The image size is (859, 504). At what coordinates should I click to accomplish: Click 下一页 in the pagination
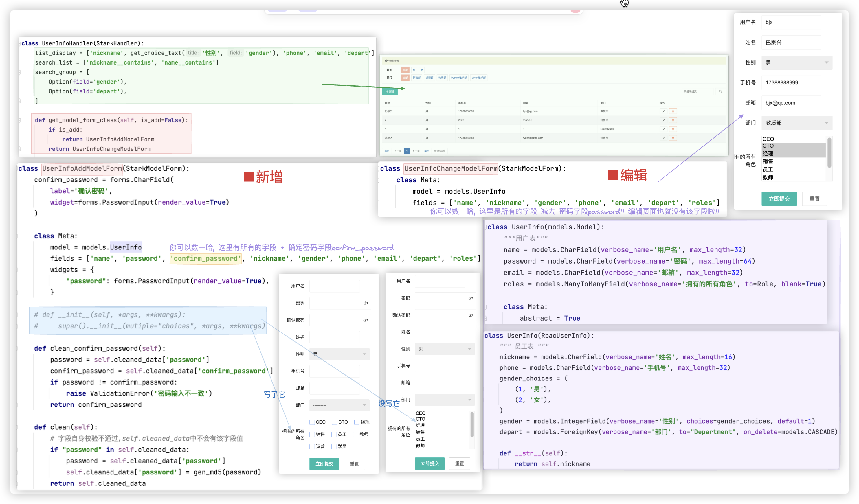416,151
